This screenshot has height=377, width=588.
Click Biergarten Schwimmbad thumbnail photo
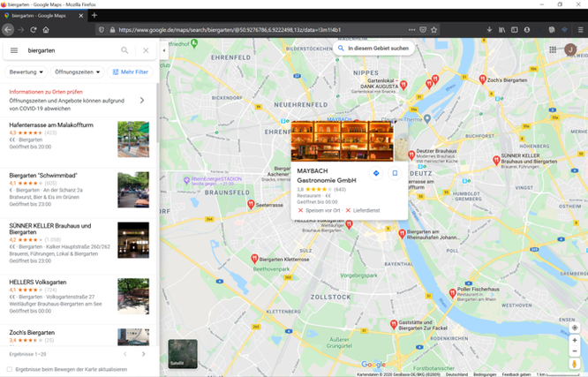pos(133,190)
